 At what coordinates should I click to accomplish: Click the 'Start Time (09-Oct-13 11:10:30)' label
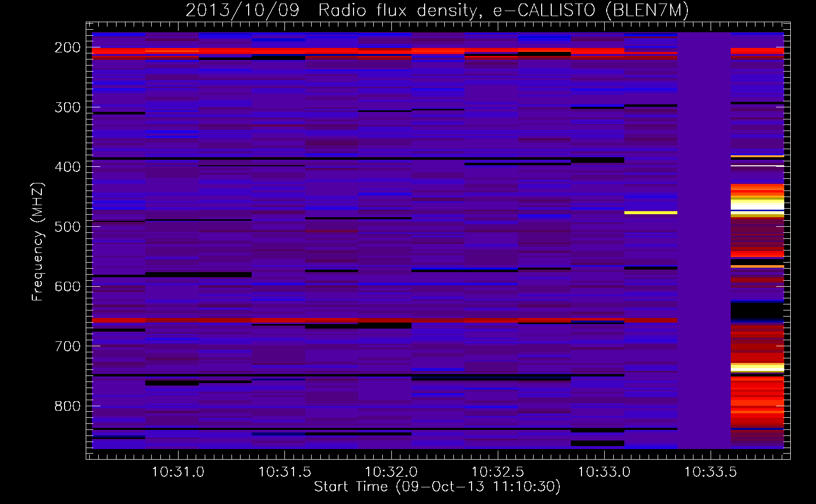pyautogui.click(x=437, y=487)
